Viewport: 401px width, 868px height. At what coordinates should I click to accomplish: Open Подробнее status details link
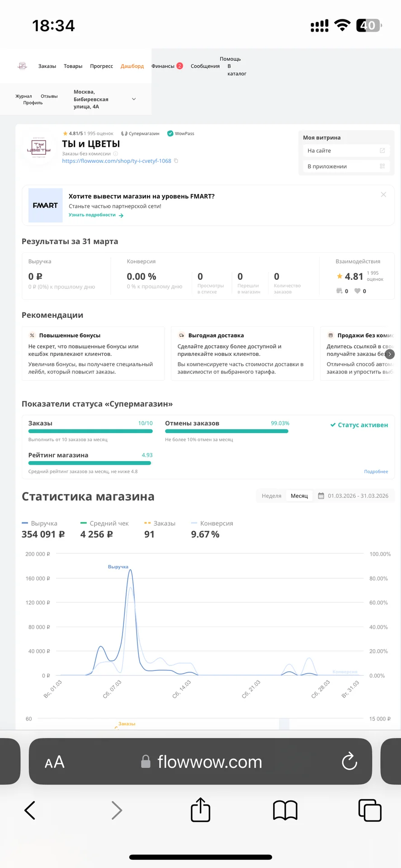coord(376,472)
